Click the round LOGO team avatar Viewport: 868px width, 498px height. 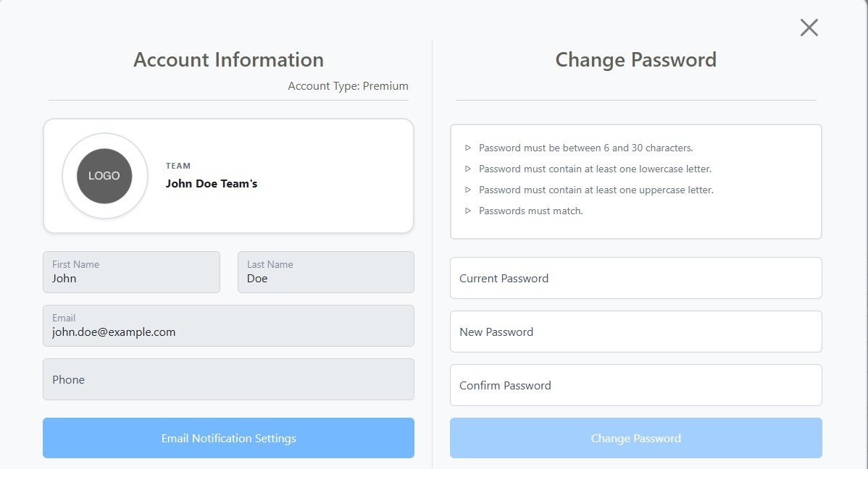pos(104,176)
